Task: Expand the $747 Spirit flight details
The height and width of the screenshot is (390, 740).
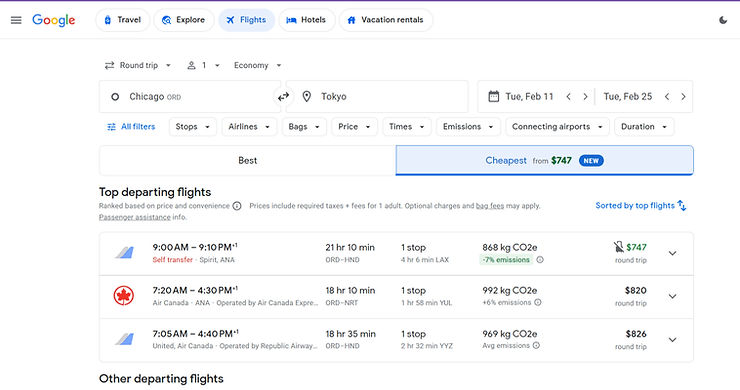Action: click(x=673, y=254)
